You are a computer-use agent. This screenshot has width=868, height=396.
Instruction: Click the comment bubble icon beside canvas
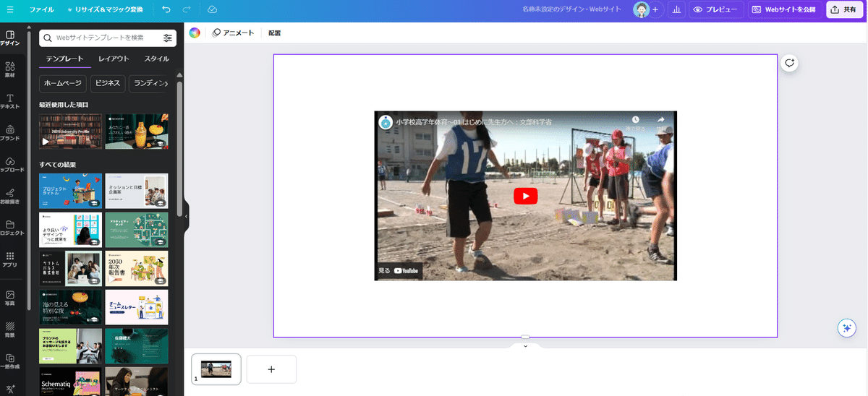[x=789, y=63]
